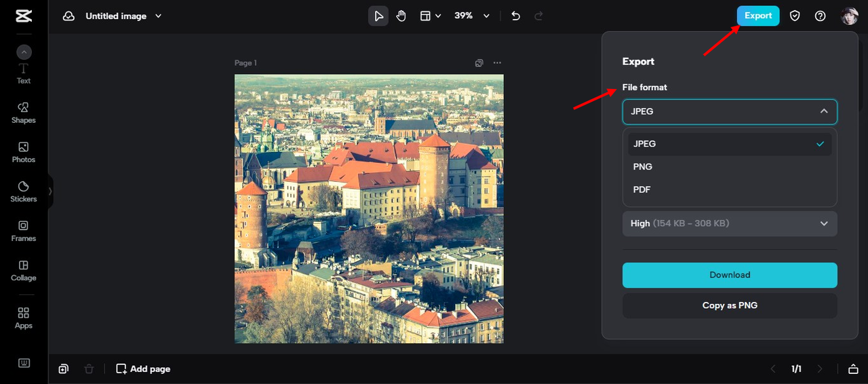This screenshot has width=868, height=384.
Task: Click the Export panel heading
Action: click(x=638, y=62)
